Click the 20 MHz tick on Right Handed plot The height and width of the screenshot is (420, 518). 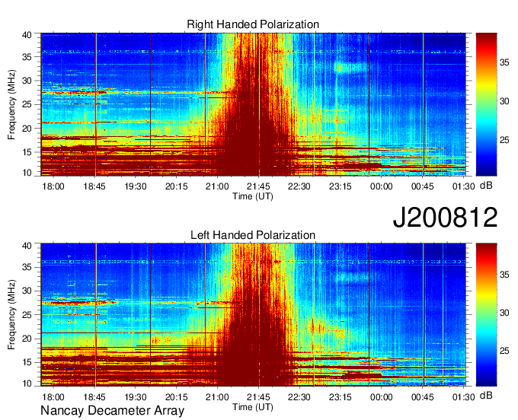27,129
